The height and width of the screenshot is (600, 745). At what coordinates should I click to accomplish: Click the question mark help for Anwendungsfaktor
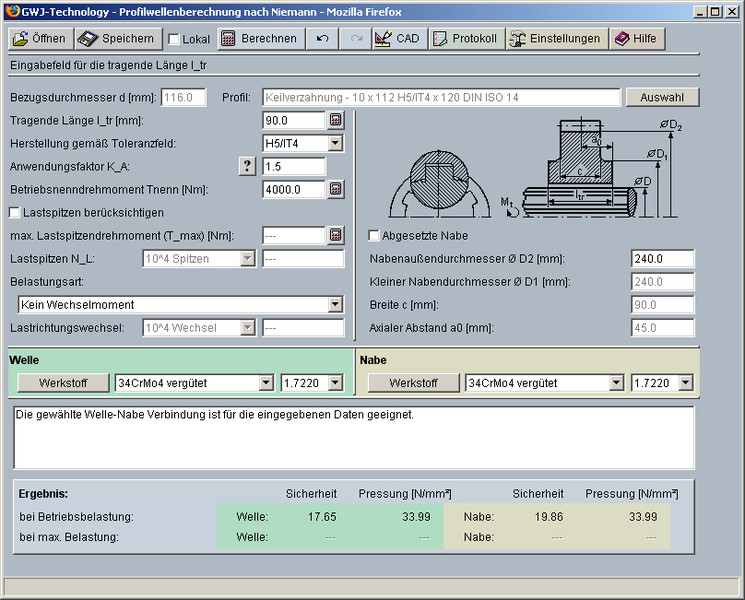(248, 166)
